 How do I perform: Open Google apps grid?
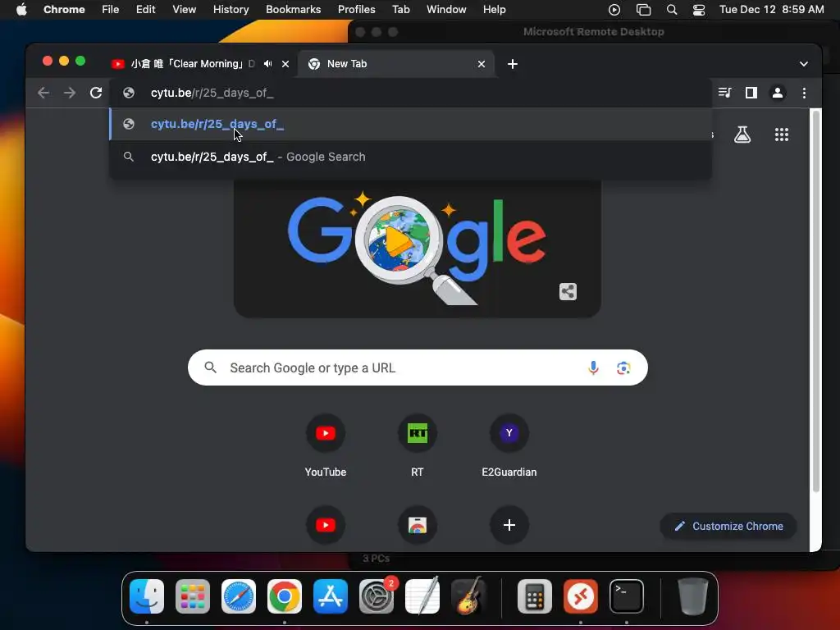782,135
